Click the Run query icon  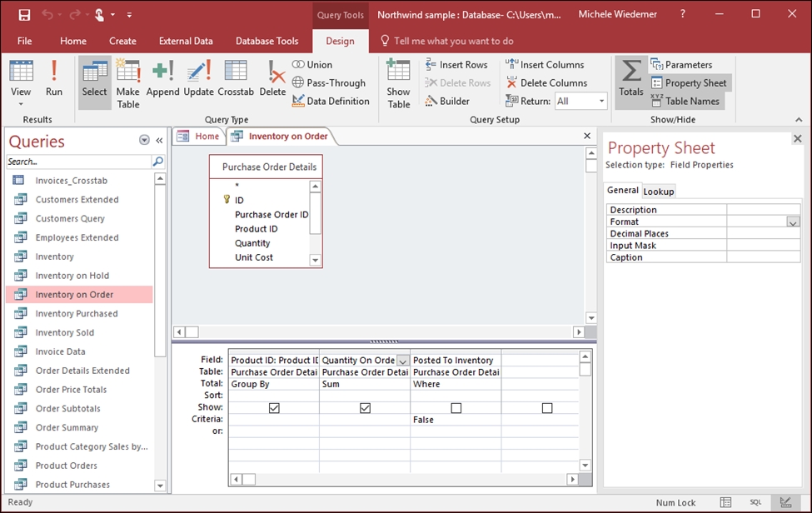54,78
